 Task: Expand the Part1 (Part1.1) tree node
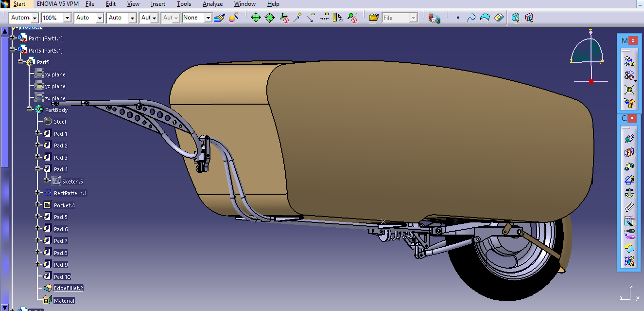(13, 38)
